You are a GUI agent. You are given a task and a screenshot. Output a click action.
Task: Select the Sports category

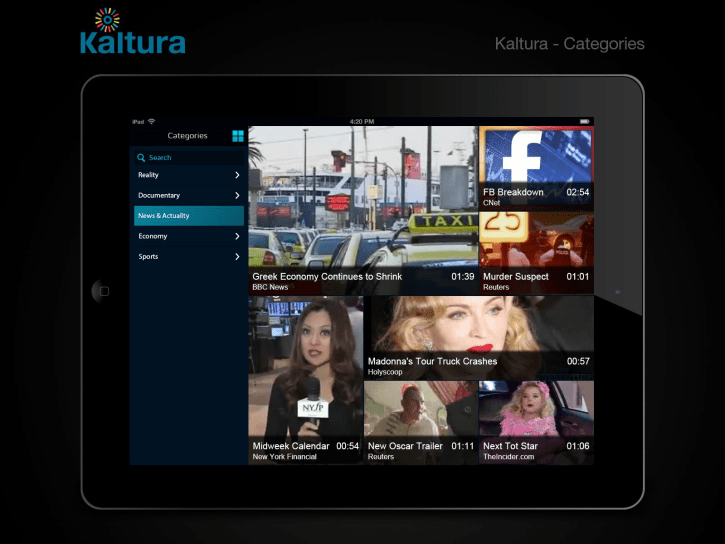point(189,257)
